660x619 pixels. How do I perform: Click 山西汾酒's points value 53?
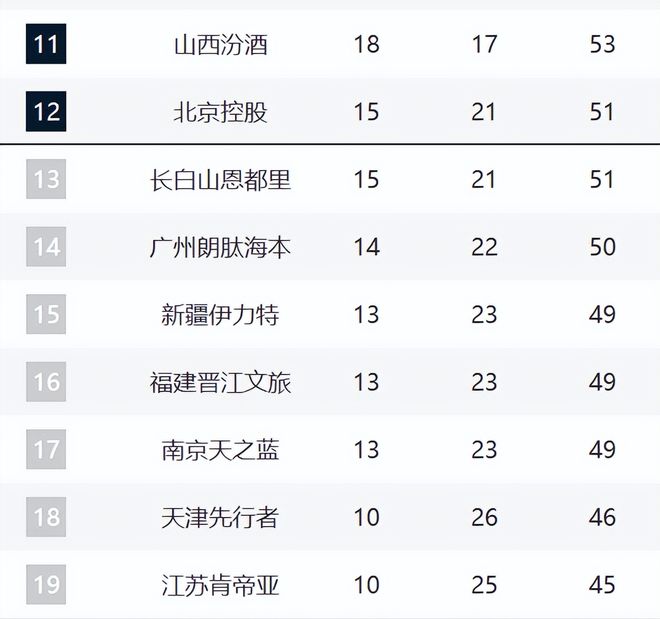pos(602,45)
